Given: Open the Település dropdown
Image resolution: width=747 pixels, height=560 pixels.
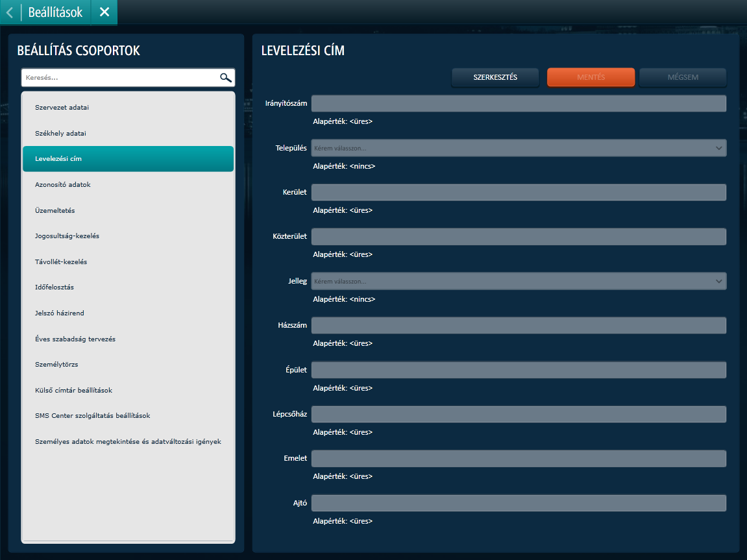Looking at the screenshot, I should tap(519, 148).
